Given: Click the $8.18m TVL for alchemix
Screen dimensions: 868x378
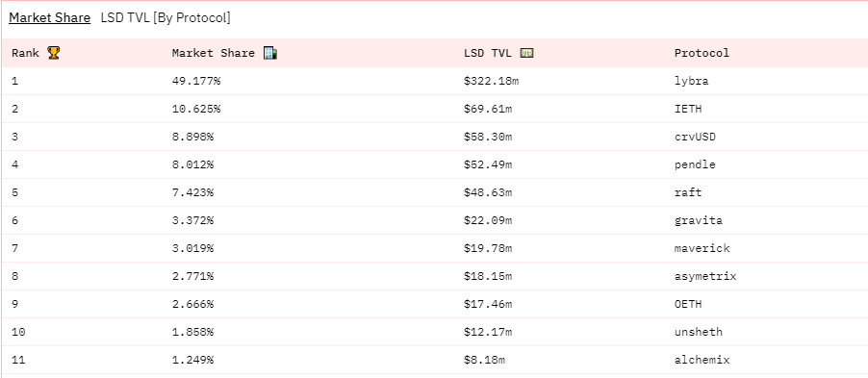Looking at the screenshot, I should pos(484,360).
